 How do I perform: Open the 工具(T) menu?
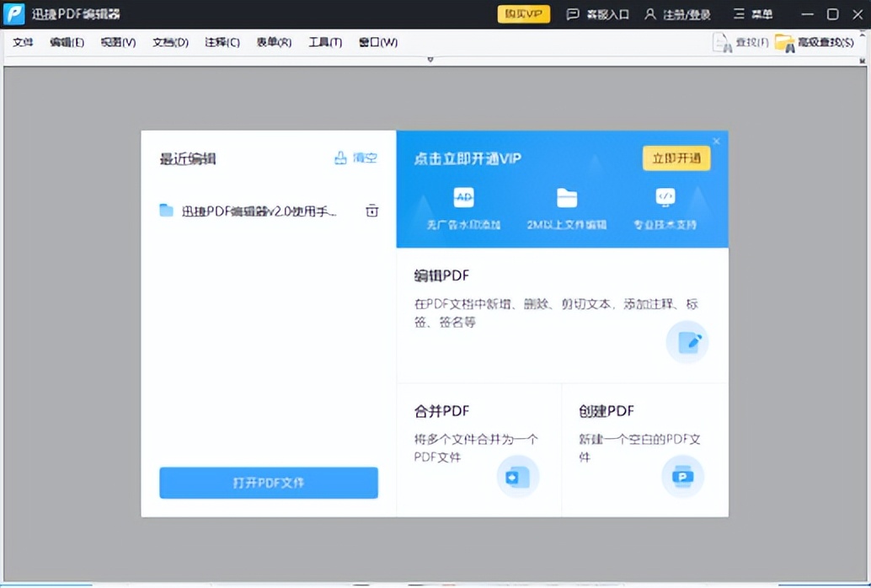324,41
